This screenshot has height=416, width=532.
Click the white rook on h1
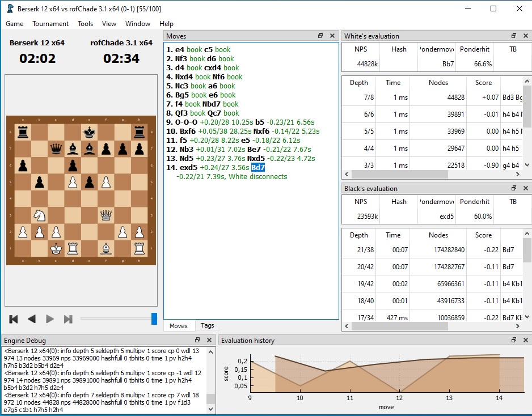click(139, 248)
